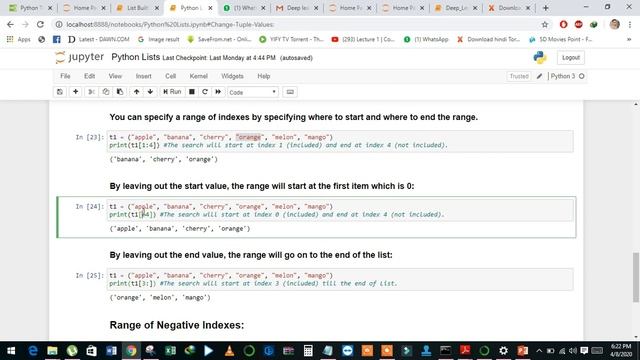The width and height of the screenshot is (640, 360).
Task: Open the Latest - DAWN.COM bookmark
Action: pyautogui.click(x=99, y=39)
